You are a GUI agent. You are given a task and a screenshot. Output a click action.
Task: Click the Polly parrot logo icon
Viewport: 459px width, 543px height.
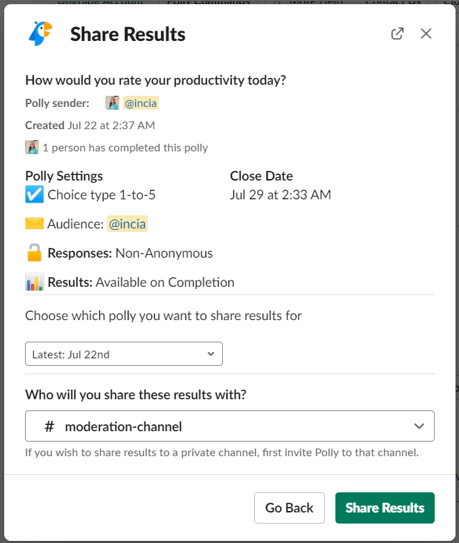coord(40,33)
